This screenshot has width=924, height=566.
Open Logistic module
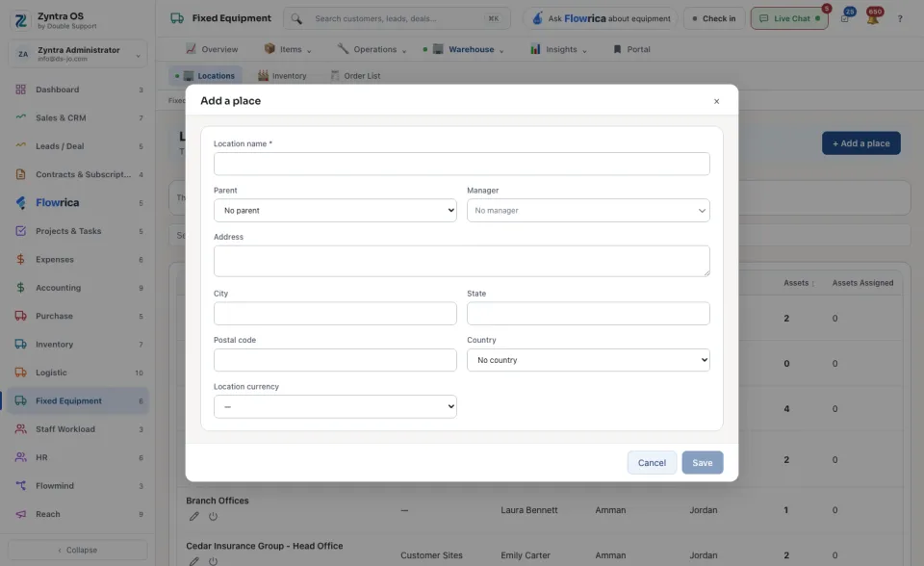tap(78, 373)
